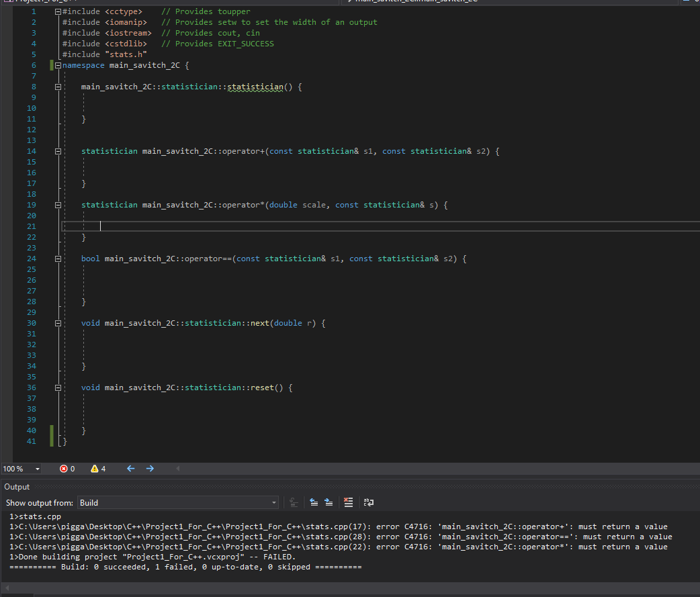Viewport: 700px width, 597px height.
Task: Collapse the namespace main_savitch_2C block
Action: [x=58, y=65]
